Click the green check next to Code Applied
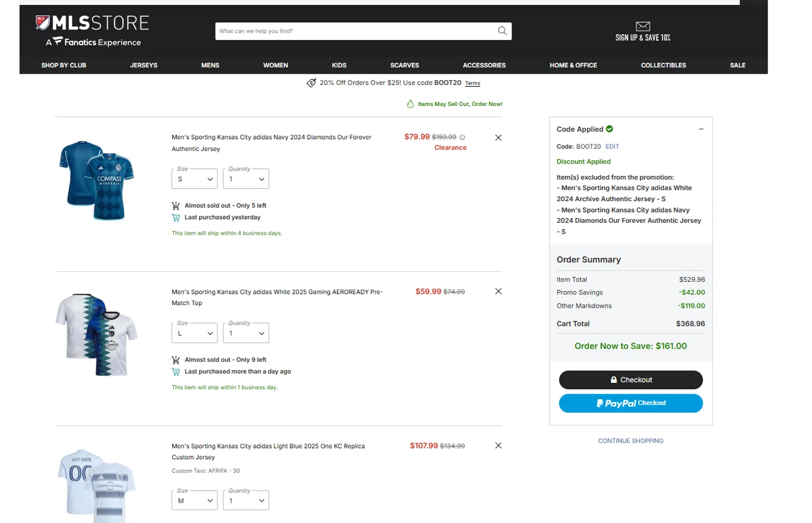 610,129
